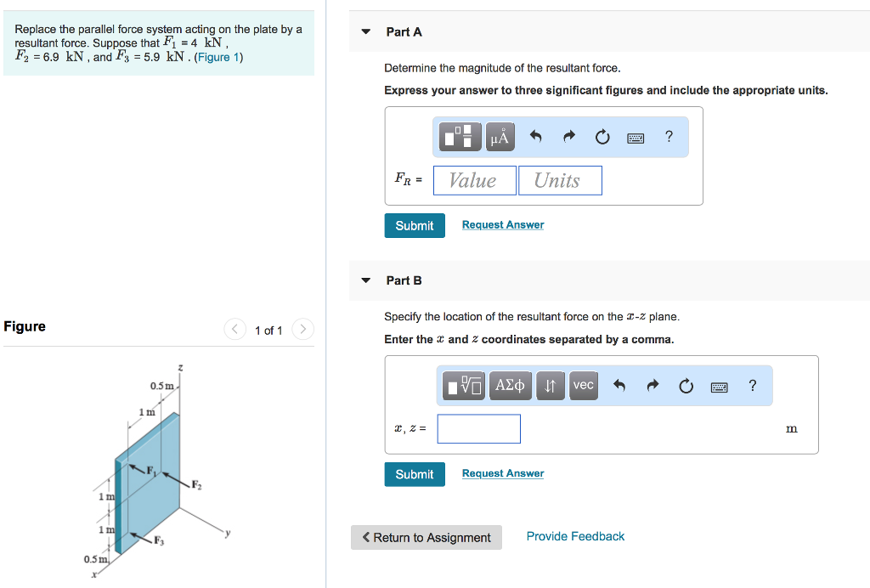This screenshot has width=870, height=588.
Task: Show keyboard shortcuts for Part A
Action: [x=636, y=137]
